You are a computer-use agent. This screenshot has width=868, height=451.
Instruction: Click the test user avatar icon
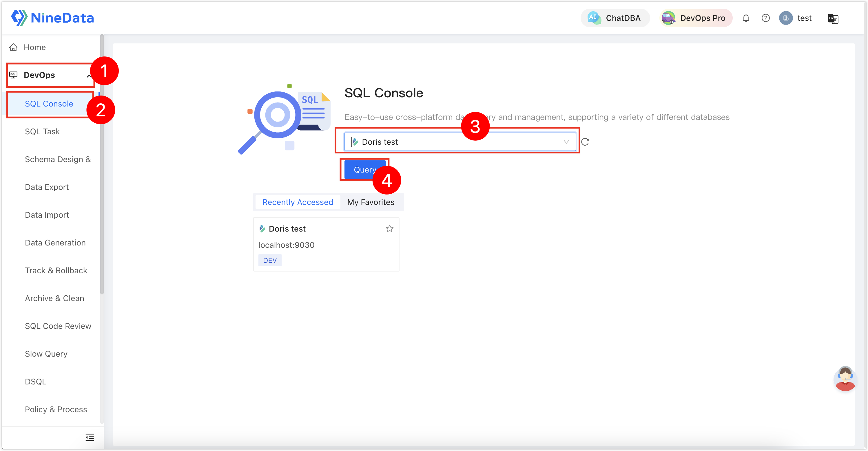(785, 18)
